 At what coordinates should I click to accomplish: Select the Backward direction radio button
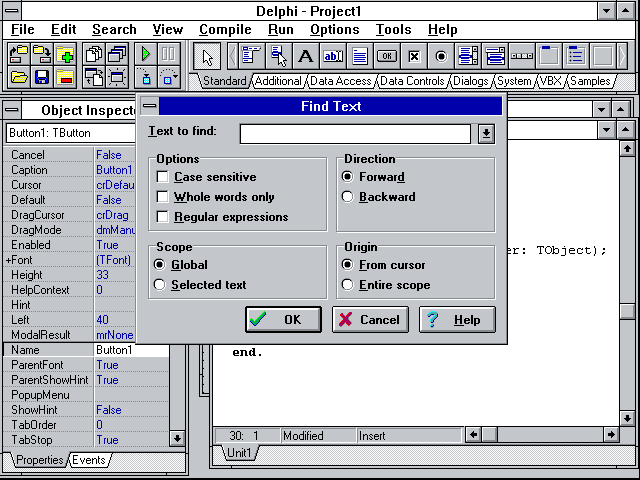tap(348, 197)
